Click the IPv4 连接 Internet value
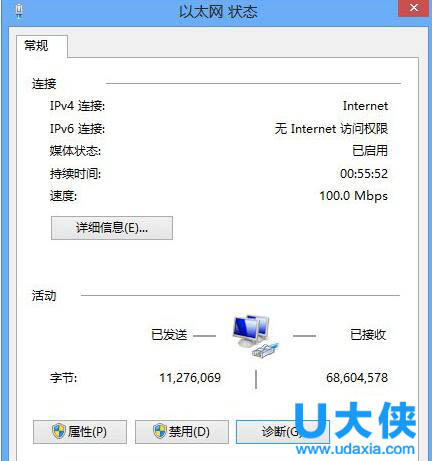Viewport: 432px width, 461px height. click(365, 106)
